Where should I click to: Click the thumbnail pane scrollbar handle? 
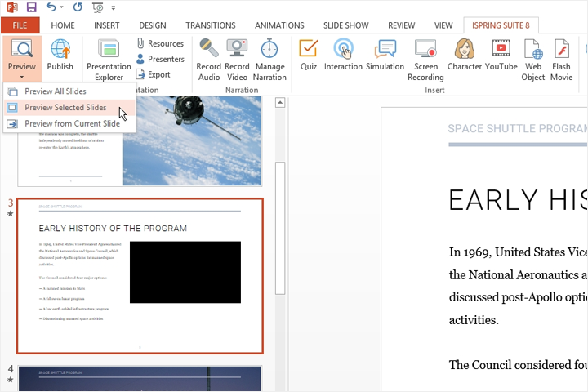click(280, 228)
